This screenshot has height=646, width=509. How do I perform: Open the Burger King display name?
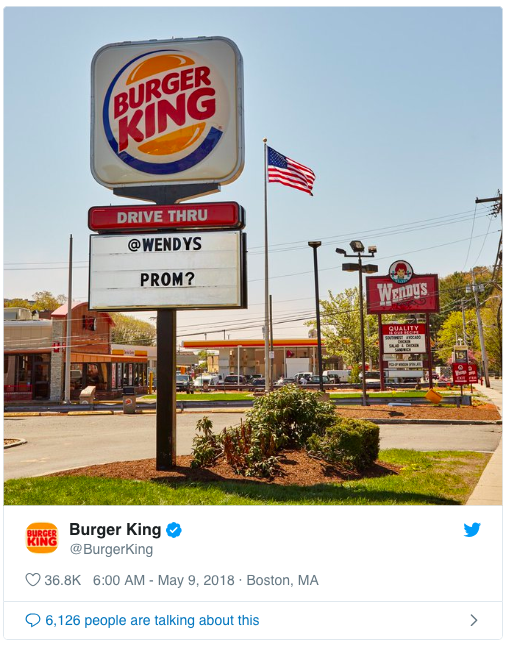115,529
